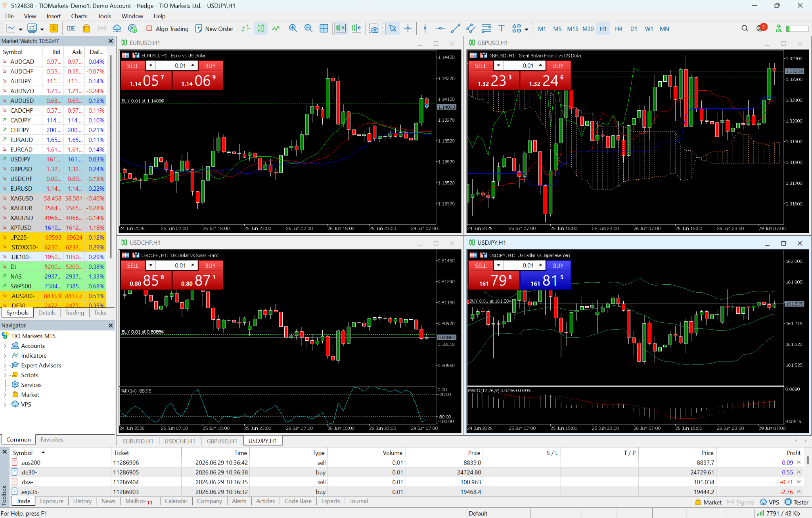Open the IDE MetaEditor icon

[x=71, y=29]
